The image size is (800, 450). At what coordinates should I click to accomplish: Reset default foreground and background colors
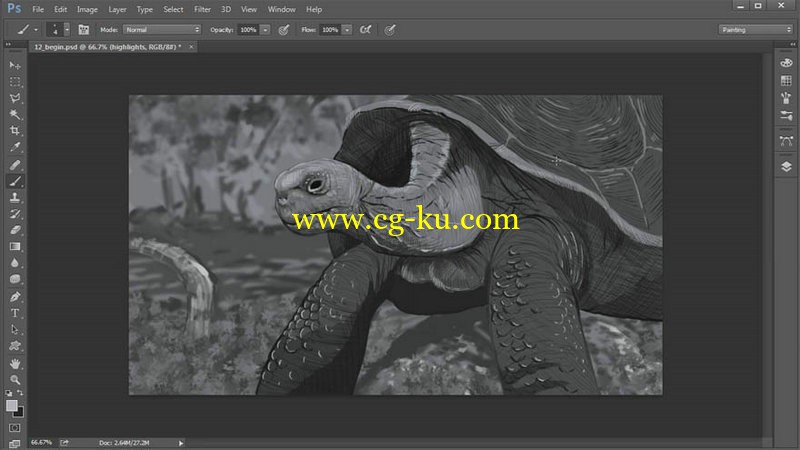pos(9,393)
